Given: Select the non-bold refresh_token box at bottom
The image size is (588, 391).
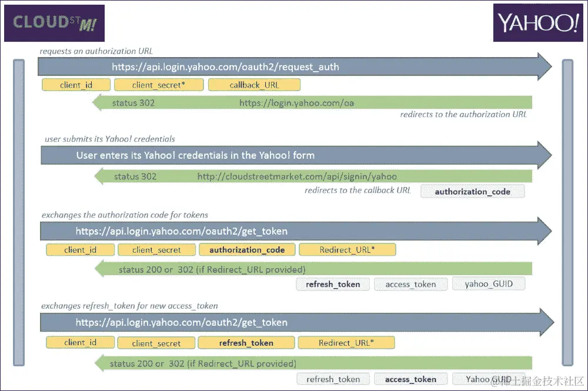Looking at the screenshot, I should (x=333, y=379).
